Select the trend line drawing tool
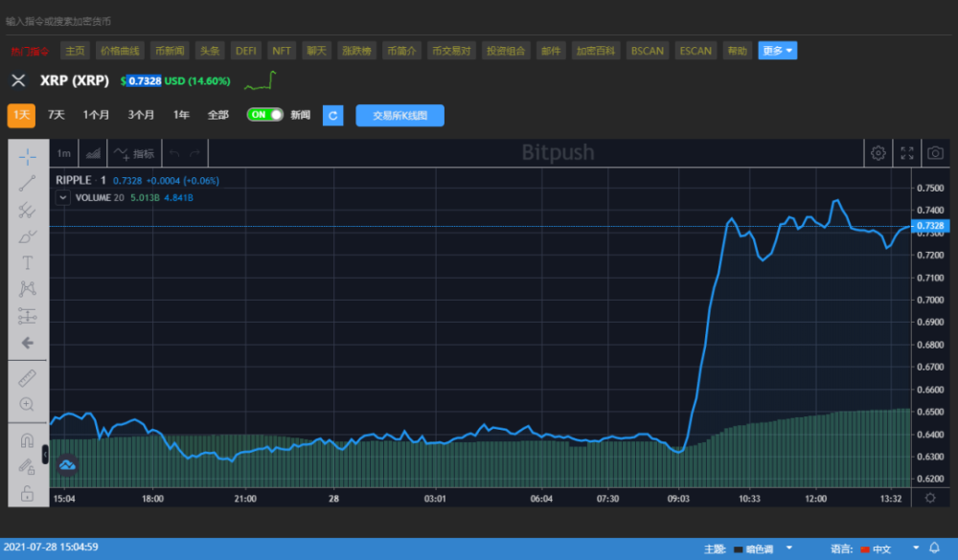 (27, 183)
